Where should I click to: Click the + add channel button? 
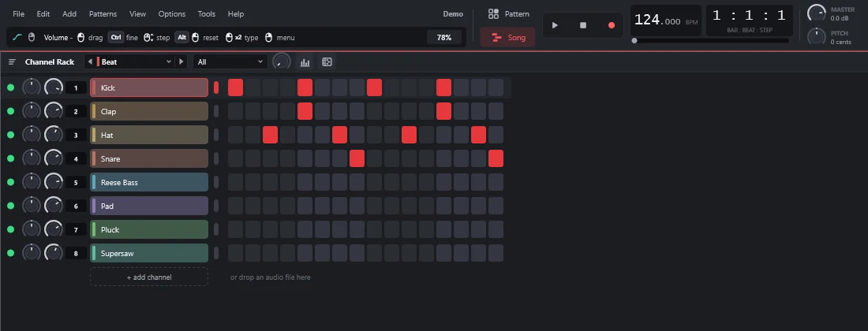pos(149,277)
